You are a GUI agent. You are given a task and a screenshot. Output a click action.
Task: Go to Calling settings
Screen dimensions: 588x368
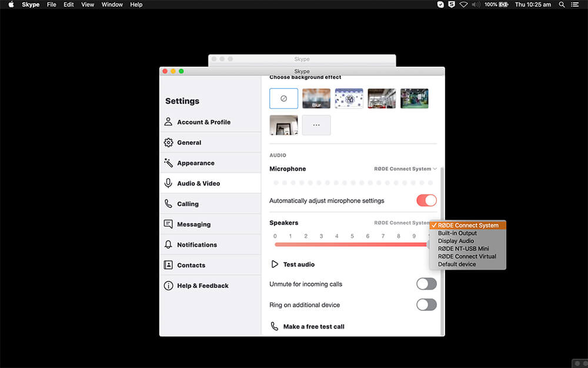(211, 204)
